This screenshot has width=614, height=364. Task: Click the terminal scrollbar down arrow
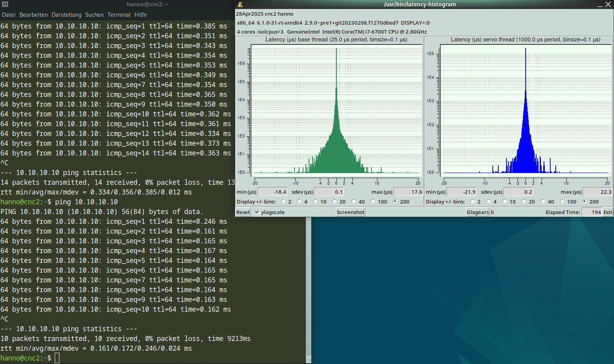(309, 360)
